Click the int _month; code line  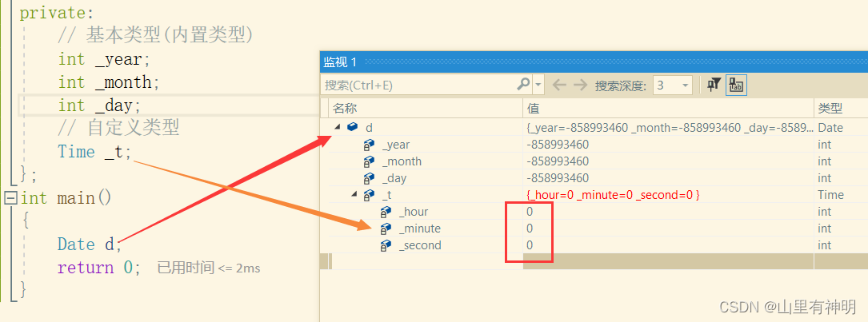(x=109, y=82)
